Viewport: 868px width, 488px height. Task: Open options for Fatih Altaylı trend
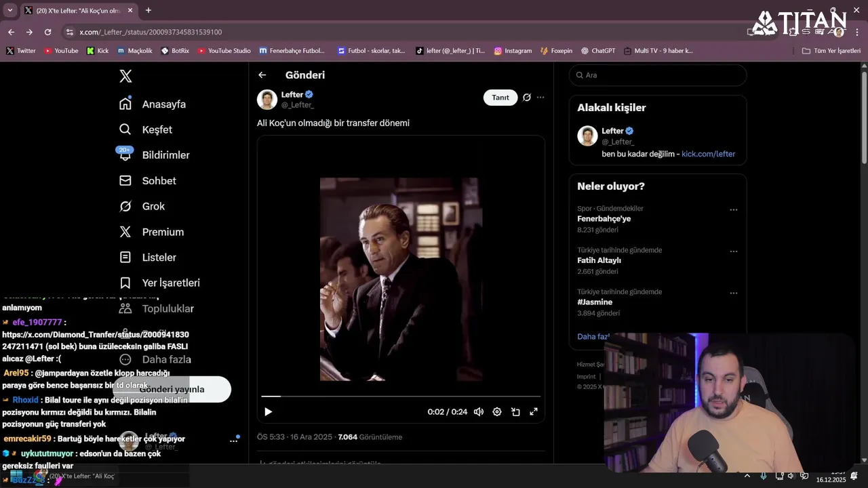point(733,251)
